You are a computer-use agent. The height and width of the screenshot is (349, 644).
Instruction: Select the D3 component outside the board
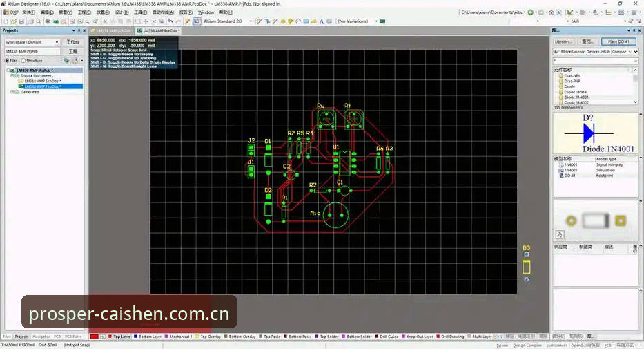(527, 265)
